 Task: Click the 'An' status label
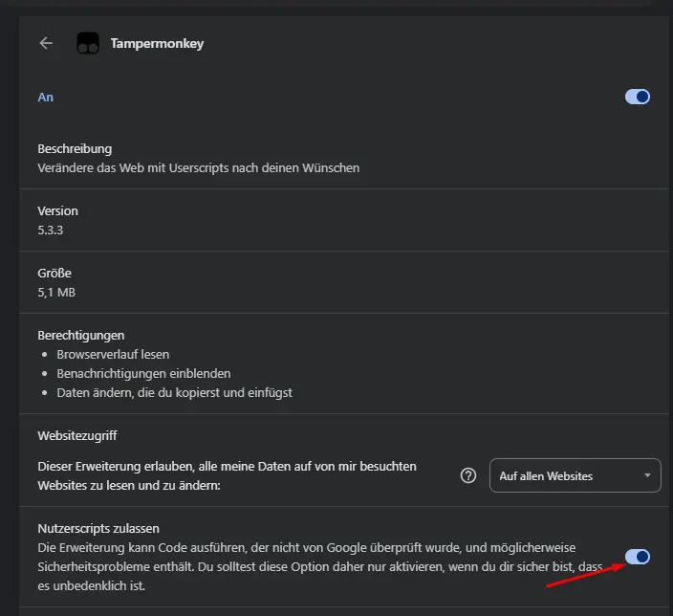[46, 97]
